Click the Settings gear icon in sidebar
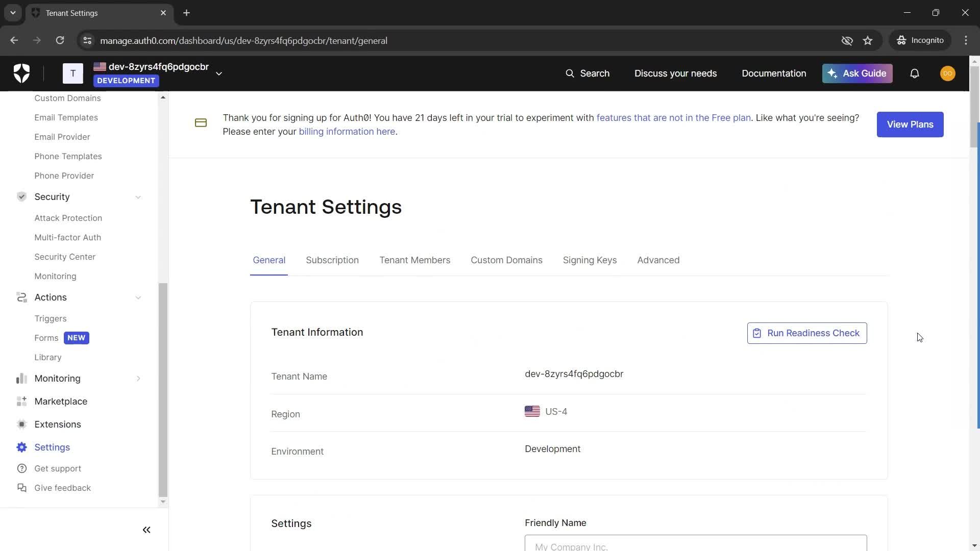 tap(21, 447)
